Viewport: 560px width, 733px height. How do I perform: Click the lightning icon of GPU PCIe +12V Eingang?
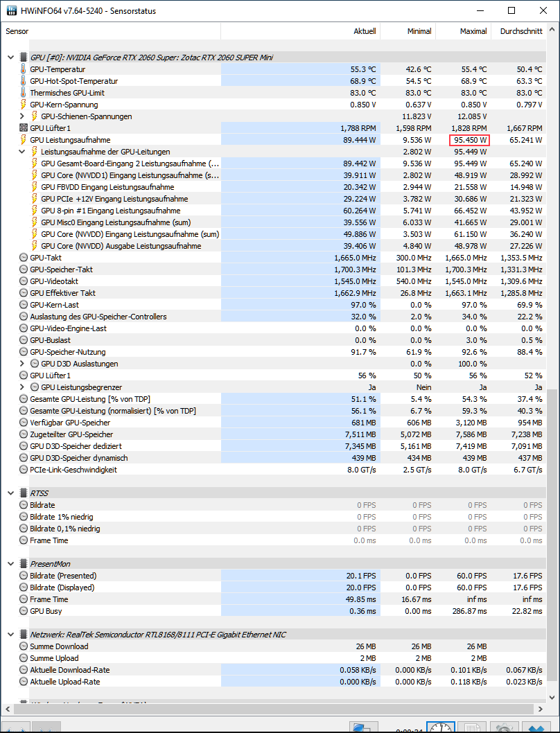(35, 199)
